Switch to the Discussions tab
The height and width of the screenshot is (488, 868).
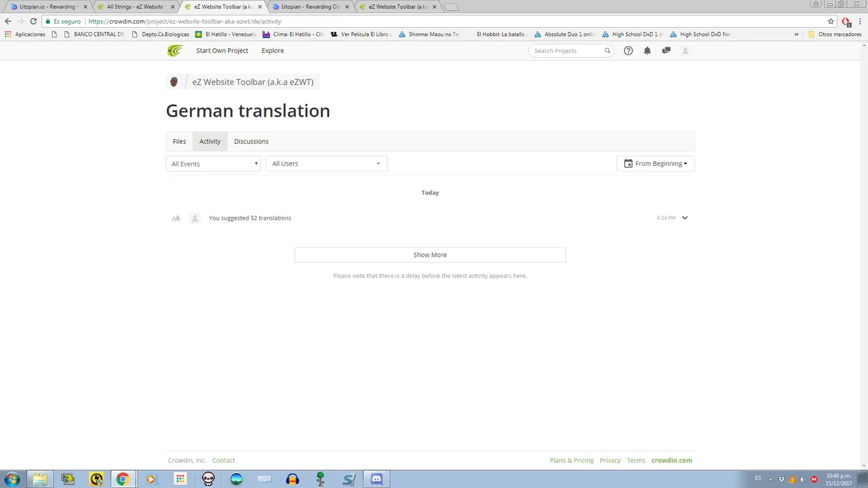tap(251, 141)
